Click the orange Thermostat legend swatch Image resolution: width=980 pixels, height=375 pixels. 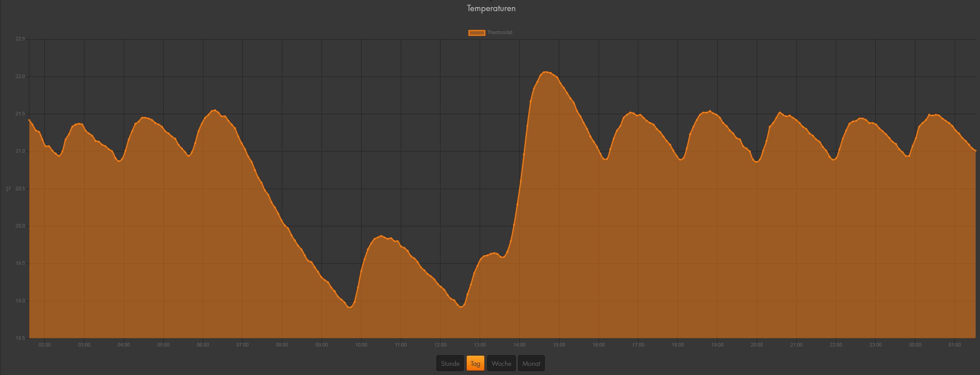point(477,33)
